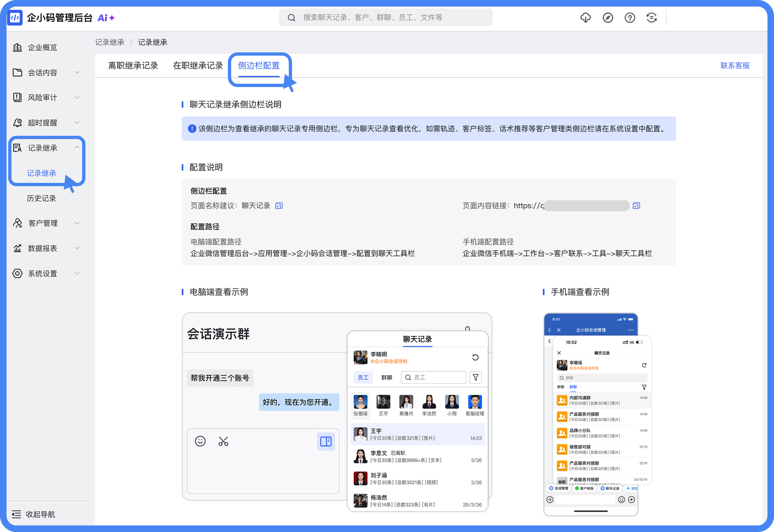Viewport: 774px width, 532px height.
Task: Open the 企业概览 menu item
Action: [43, 47]
